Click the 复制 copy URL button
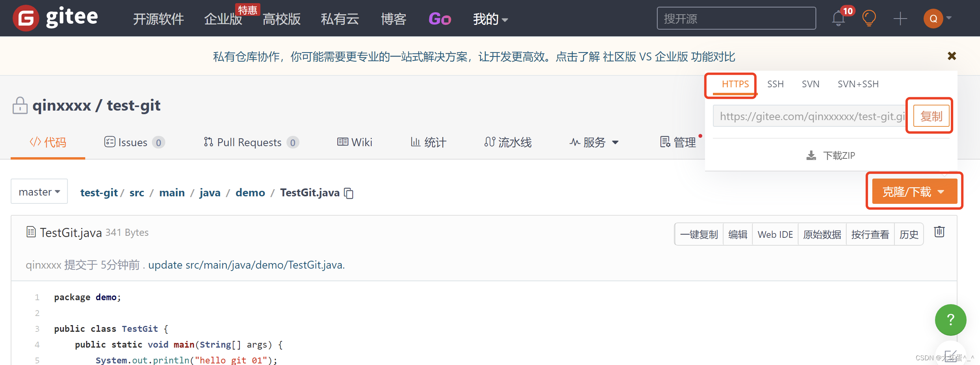The width and height of the screenshot is (980, 365). point(931,116)
